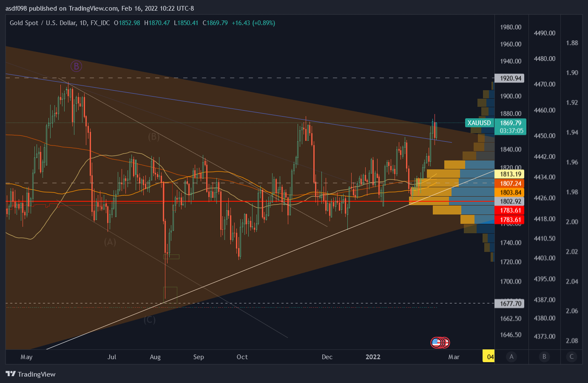Viewport: 588px width, 383px height.
Task: Select scale A at the axis bottom
Action: coord(511,357)
